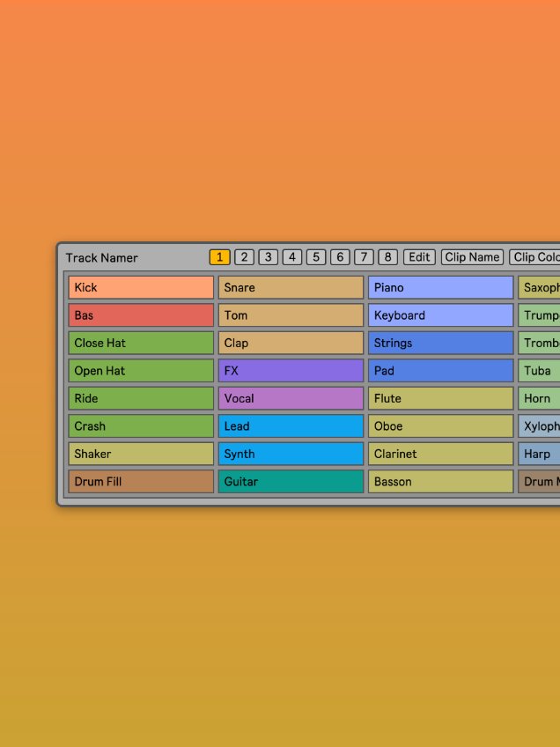Select the blue Lead cell
Image resolution: width=560 pixels, height=747 pixels.
(x=291, y=425)
